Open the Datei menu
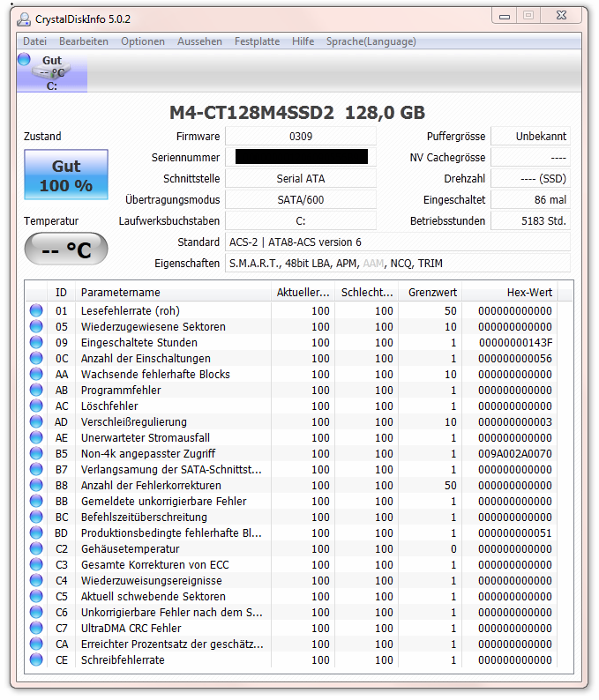Viewport: 599px width, 700px height. (34, 41)
